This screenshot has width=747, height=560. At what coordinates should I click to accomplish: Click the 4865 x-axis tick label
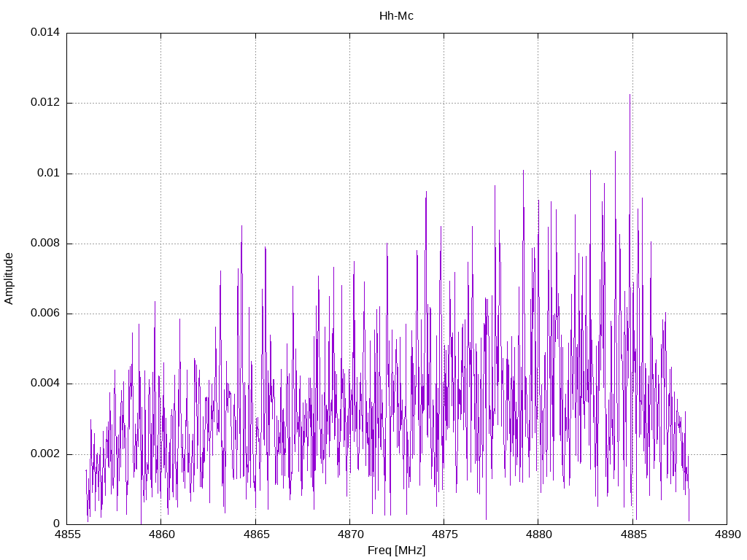tap(255, 534)
